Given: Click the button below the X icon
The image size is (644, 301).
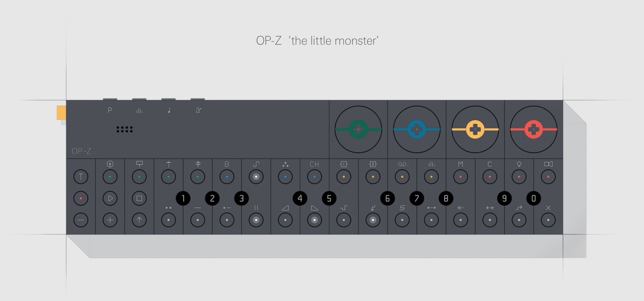Looking at the screenshot, I should tap(548, 220).
